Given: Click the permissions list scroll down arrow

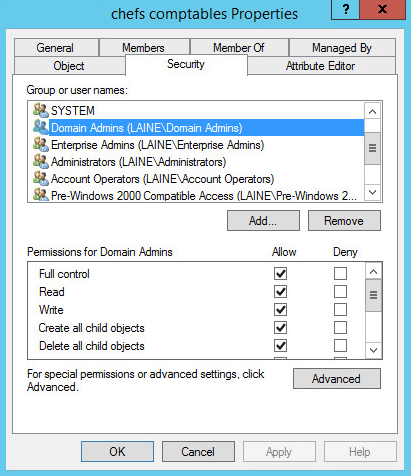Looking at the screenshot, I should coord(373,350).
